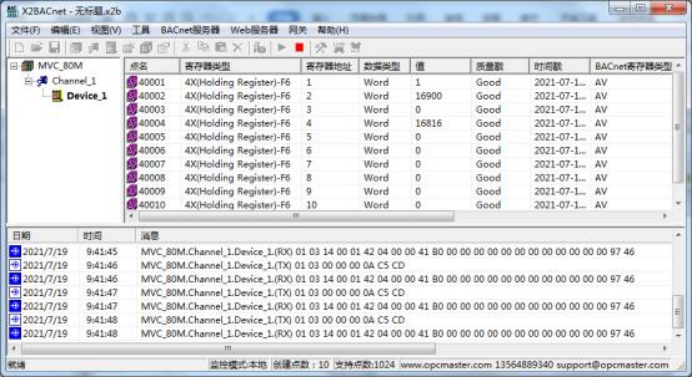The height and width of the screenshot is (378, 692).
Task: Click the value 16816 cell
Action: click(429, 123)
